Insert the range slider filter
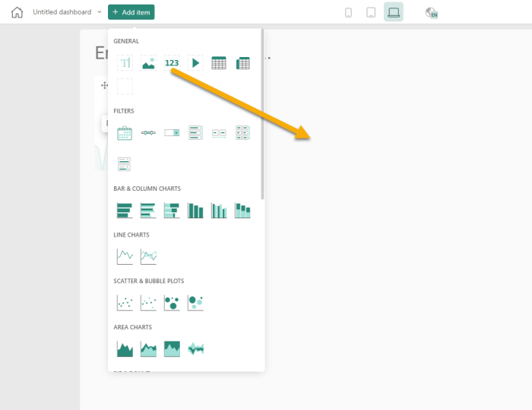 click(x=148, y=133)
